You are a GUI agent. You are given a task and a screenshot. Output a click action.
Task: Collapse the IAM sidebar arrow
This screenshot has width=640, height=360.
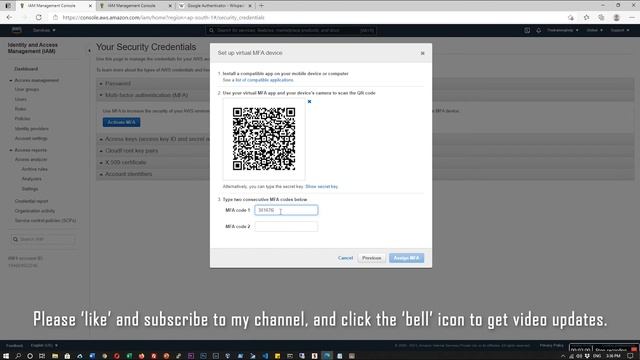(89, 51)
